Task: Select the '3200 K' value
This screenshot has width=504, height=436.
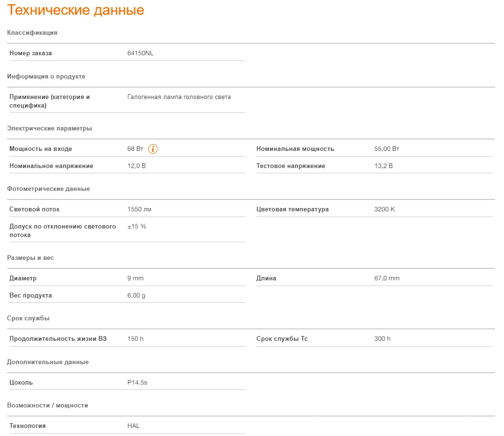Action: [385, 209]
